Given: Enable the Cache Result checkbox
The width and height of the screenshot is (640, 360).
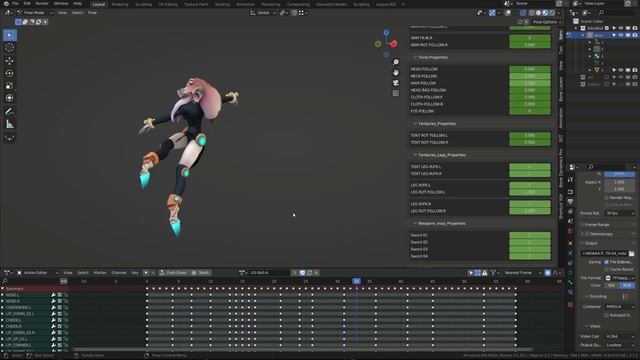Looking at the screenshot, I should (x=606, y=269).
